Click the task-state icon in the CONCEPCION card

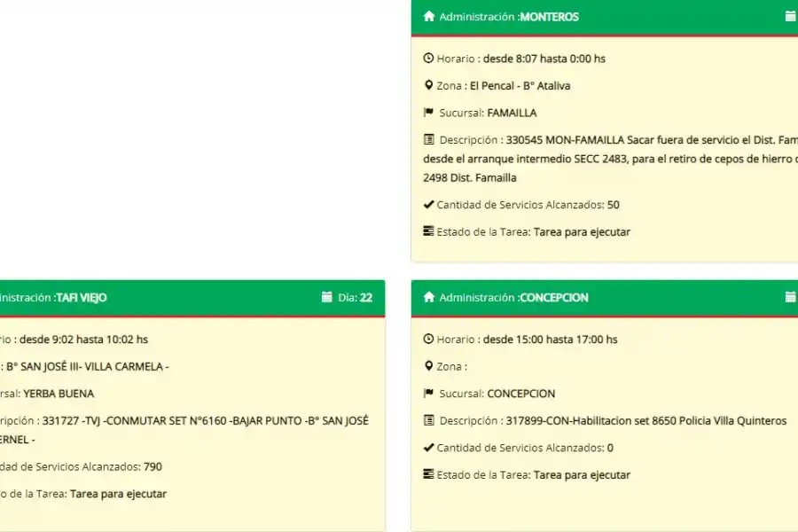tap(429, 474)
